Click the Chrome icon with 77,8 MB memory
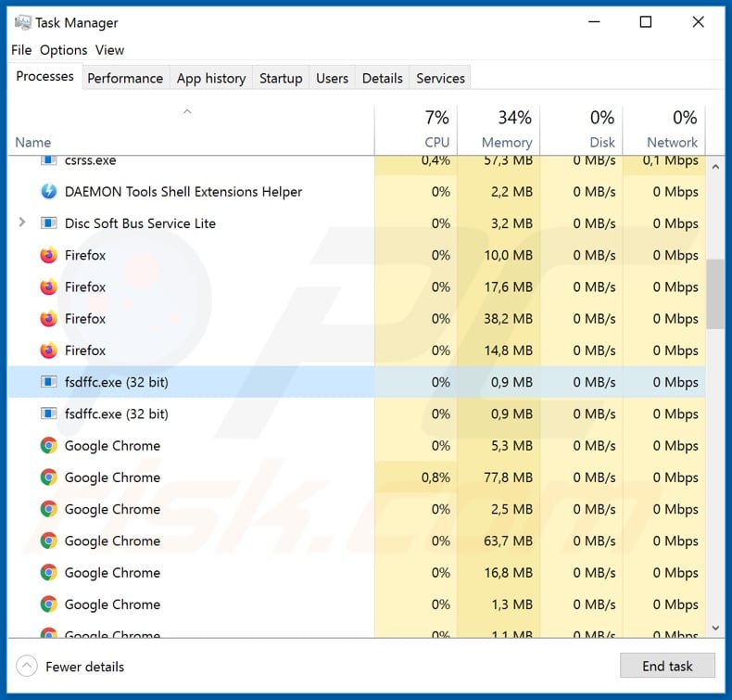This screenshot has height=700, width=732. pyautogui.click(x=48, y=477)
